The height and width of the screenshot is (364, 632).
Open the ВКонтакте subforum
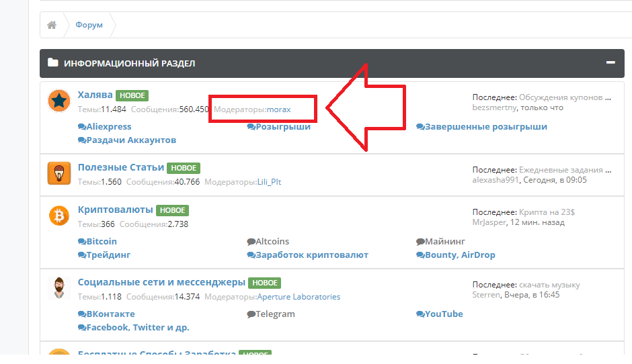pyautogui.click(x=110, y=314)
